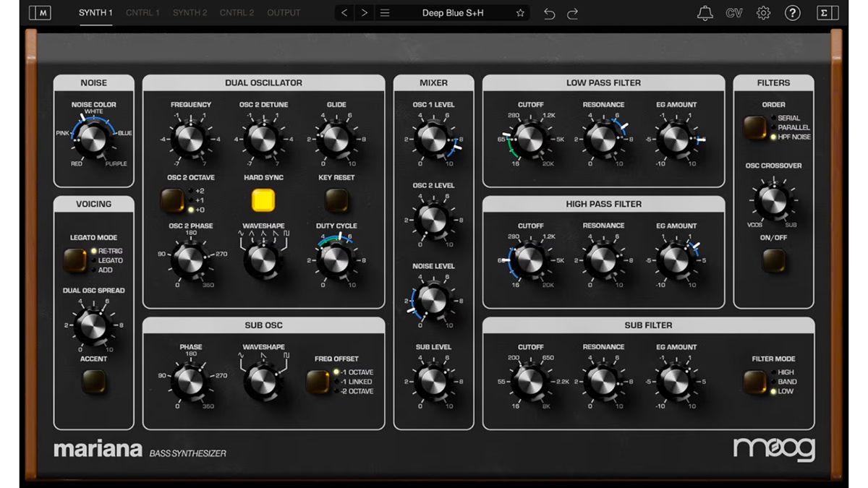Redo the last change
This screenshot has height=488, width=868.
[x=572, y=12]
